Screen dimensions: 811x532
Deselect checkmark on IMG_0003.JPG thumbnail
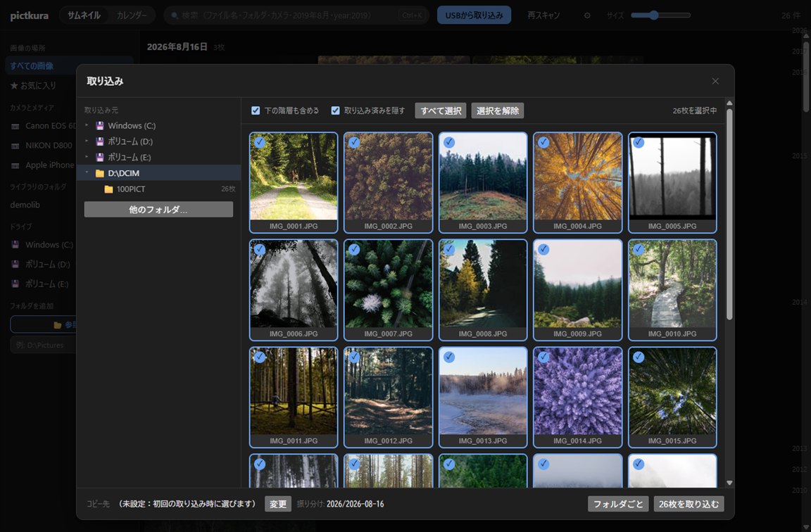449,142
